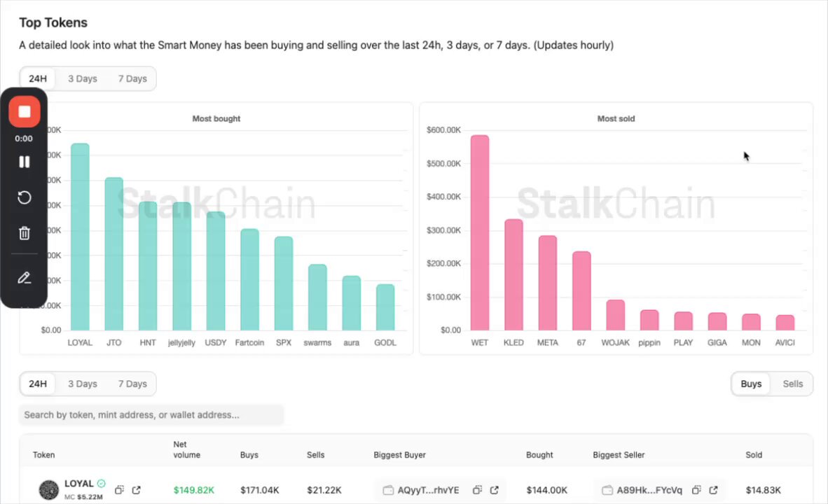
Task: Set table period to 3 Days
Action: point(83,384)
